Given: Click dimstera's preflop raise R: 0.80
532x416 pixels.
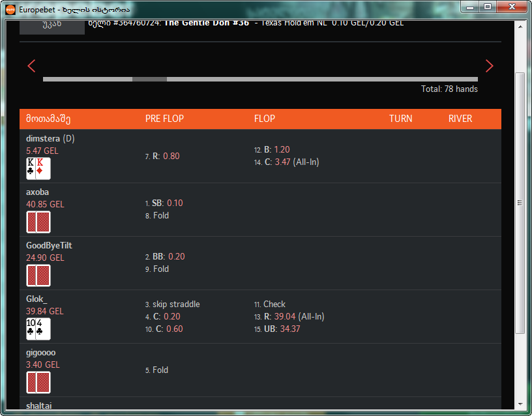Looking at the screenshot, I should coord(162,156).
